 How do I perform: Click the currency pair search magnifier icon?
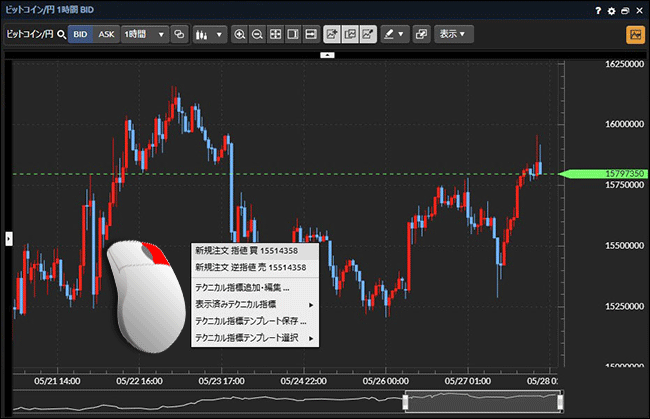pos(61,34)
